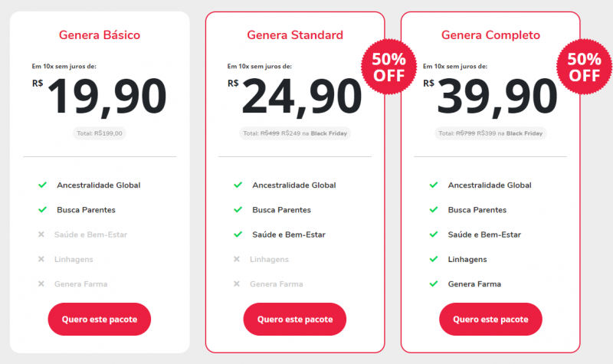This screenshot has width=613, height=364.
Task: Click the 50% OFF badge on Genera Standard
Action: (x=389, y=67)
